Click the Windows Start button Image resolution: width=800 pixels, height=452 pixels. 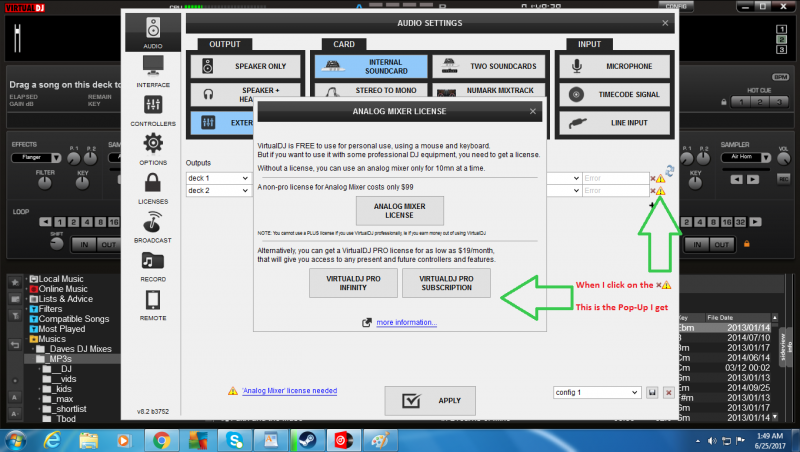15,440
